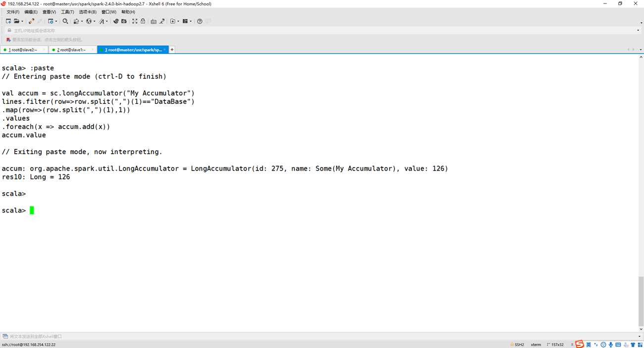Expand the globe encoding dropdown arrow
Viewport: 644px width, 348px height.
click(95, 21)
